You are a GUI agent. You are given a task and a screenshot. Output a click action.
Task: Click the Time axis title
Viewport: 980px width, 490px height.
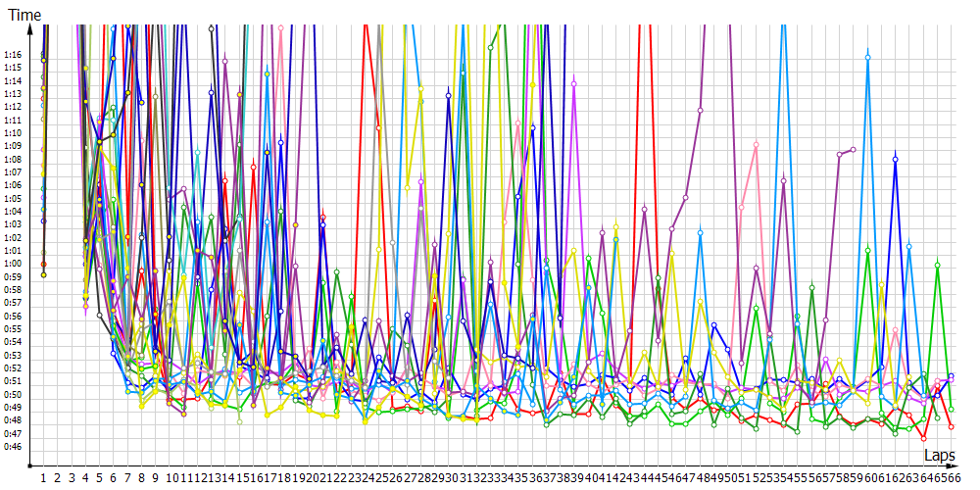(21, 17)
